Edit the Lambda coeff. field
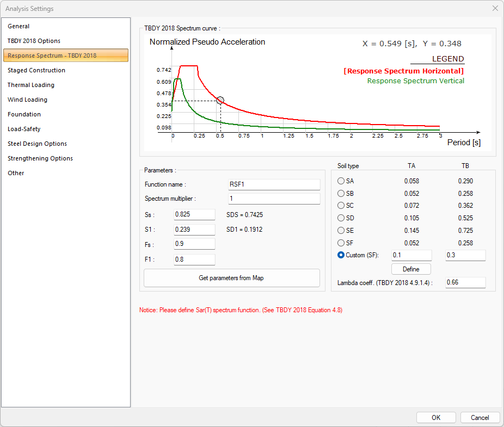This screenshot has width=504, height=427. click(x=465, y=283)
